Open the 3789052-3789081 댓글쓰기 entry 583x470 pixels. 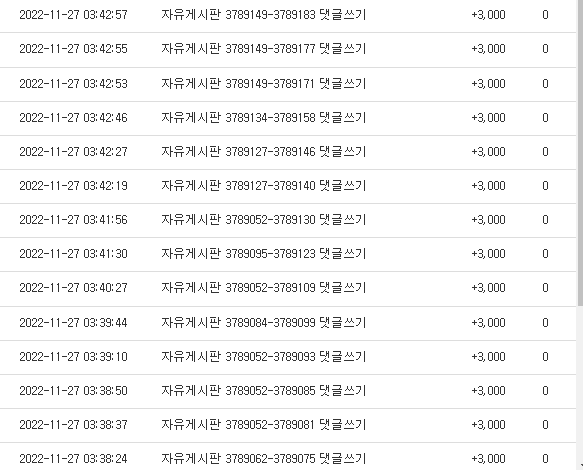pyautogui.click(x=264, y=425)
